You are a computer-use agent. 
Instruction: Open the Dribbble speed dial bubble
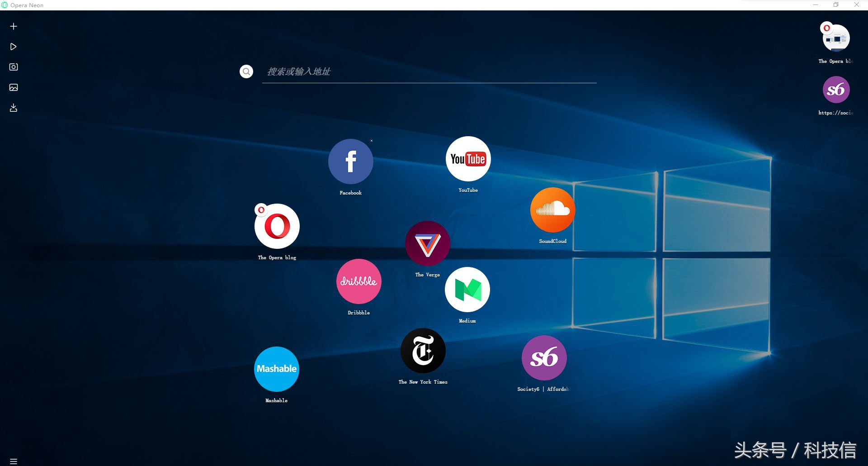[359, 281]
